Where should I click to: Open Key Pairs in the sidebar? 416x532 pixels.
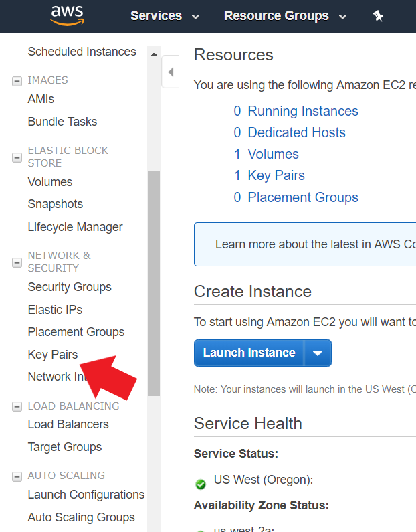click(53, 355)
